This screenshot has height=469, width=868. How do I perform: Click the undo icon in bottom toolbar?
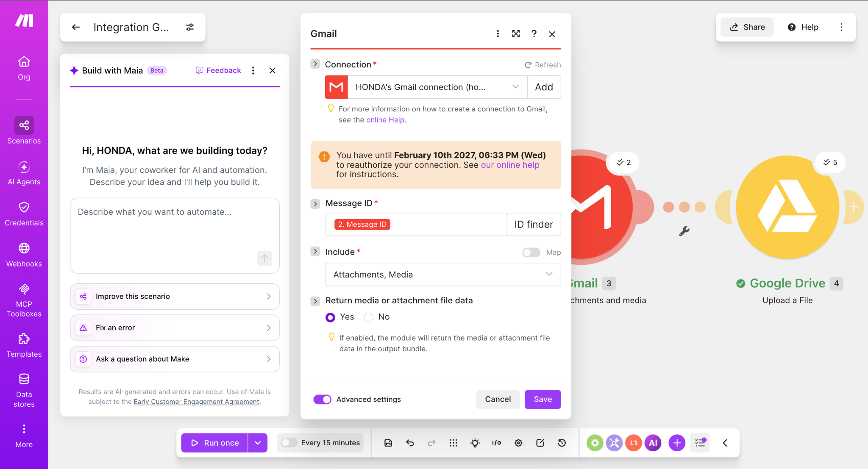[410, 443]
